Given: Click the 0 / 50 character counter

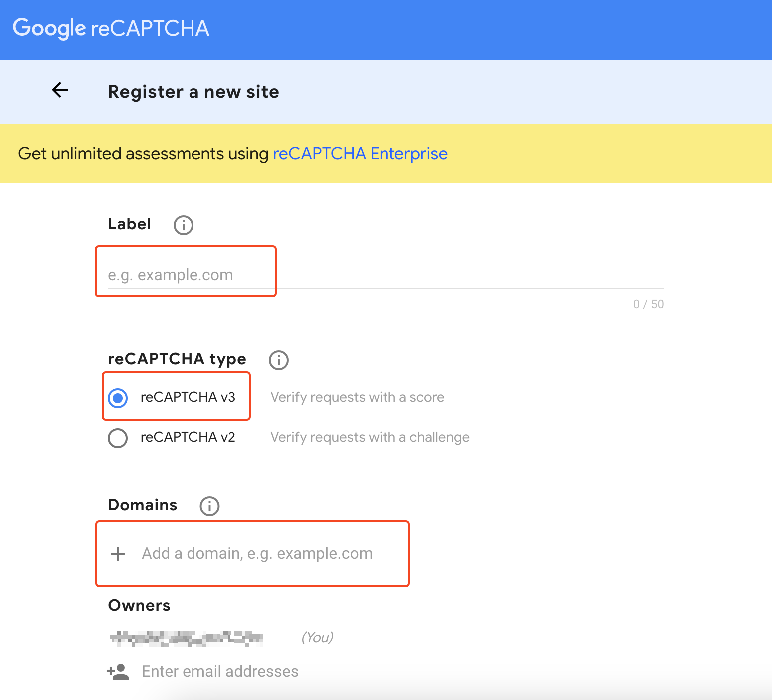Looking at the screenshot, I should coord(648,304).
